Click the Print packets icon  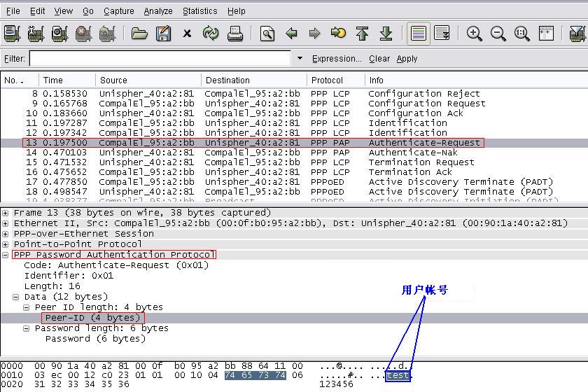tap(235, 33)
